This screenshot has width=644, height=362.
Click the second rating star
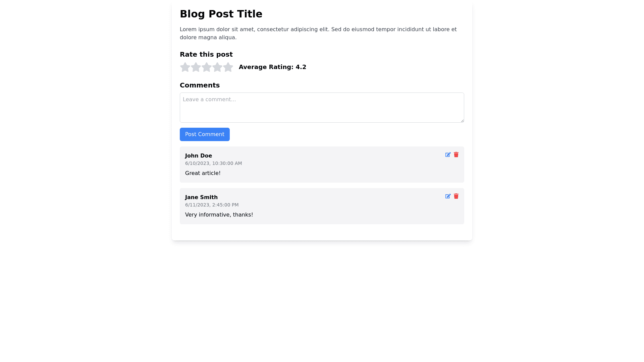[x=196, y=67]
